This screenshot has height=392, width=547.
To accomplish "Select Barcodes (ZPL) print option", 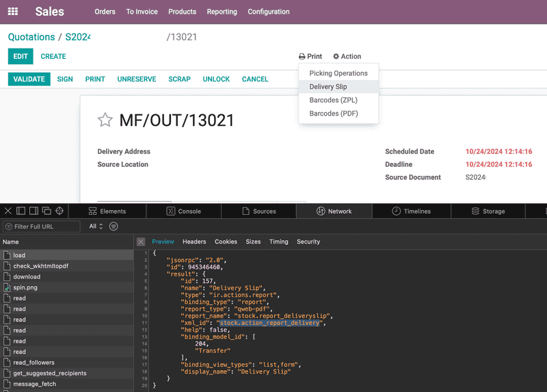I will point(338,100).
